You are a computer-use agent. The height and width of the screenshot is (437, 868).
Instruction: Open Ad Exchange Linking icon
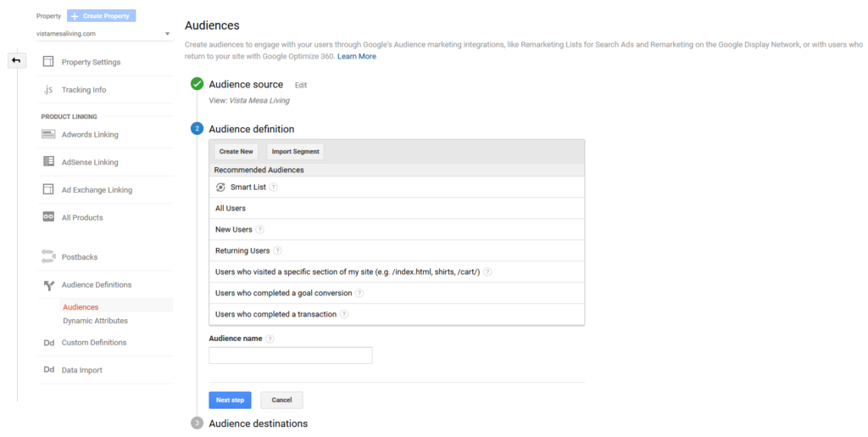48,189
